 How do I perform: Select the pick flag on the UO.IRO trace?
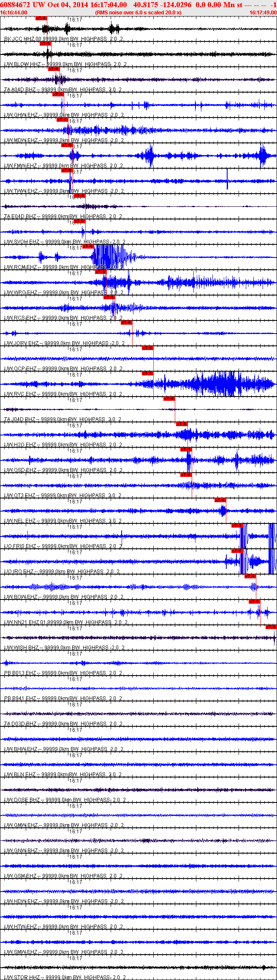(x=237, y=551)
